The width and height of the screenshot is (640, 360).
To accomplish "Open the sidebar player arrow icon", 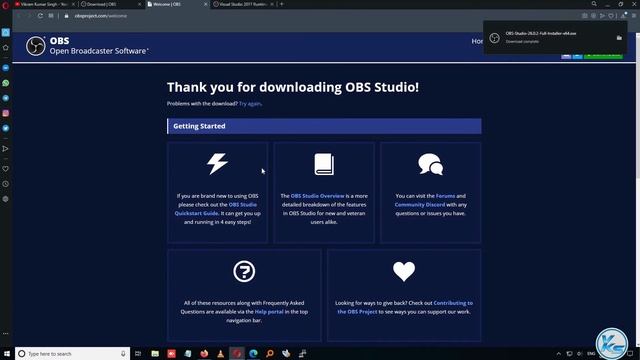I will (x=6, y=149).
